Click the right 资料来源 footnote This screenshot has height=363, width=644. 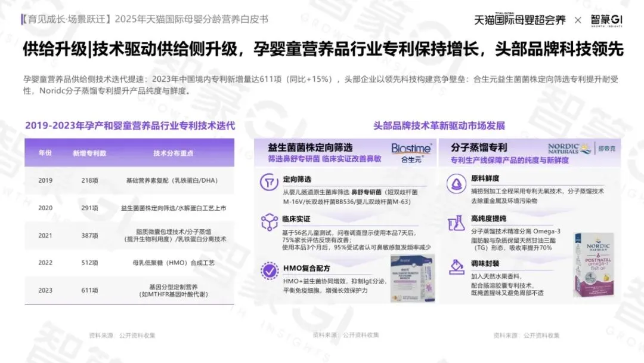pos(527,336)
